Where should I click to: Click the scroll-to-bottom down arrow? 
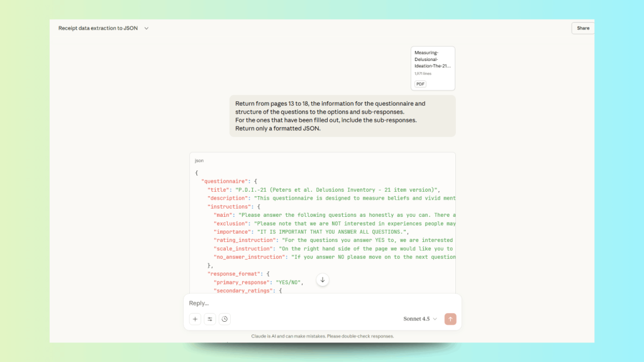(x=323, y=280)
